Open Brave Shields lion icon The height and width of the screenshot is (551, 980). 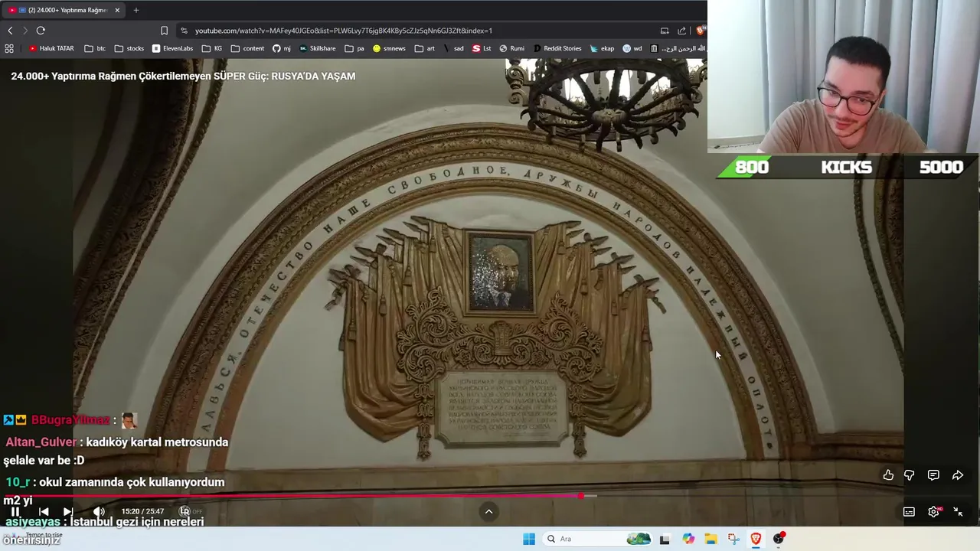coord(700,31)
